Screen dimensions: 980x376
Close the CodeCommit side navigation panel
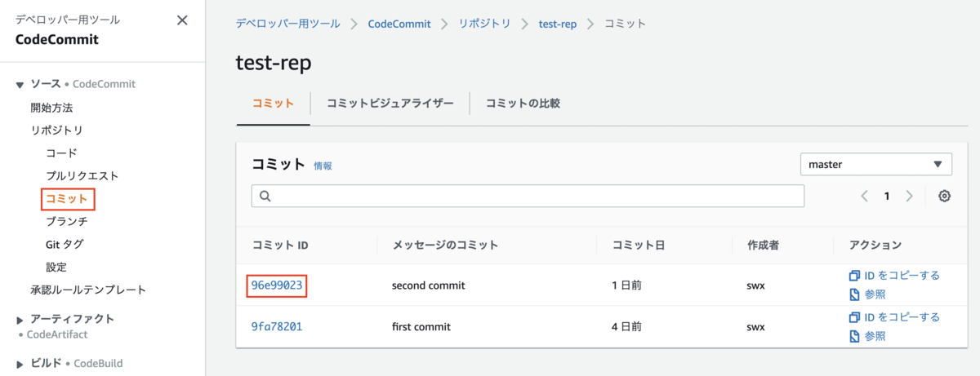[182, 20]
